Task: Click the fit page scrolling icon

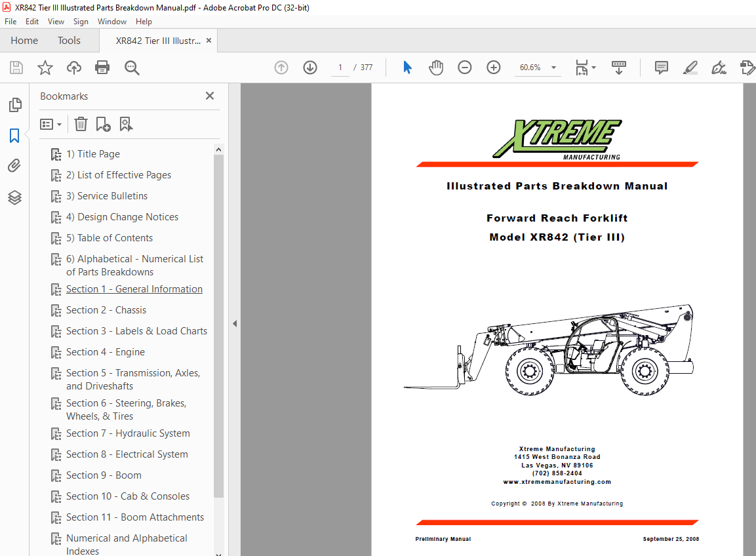Action: point(582,68)
